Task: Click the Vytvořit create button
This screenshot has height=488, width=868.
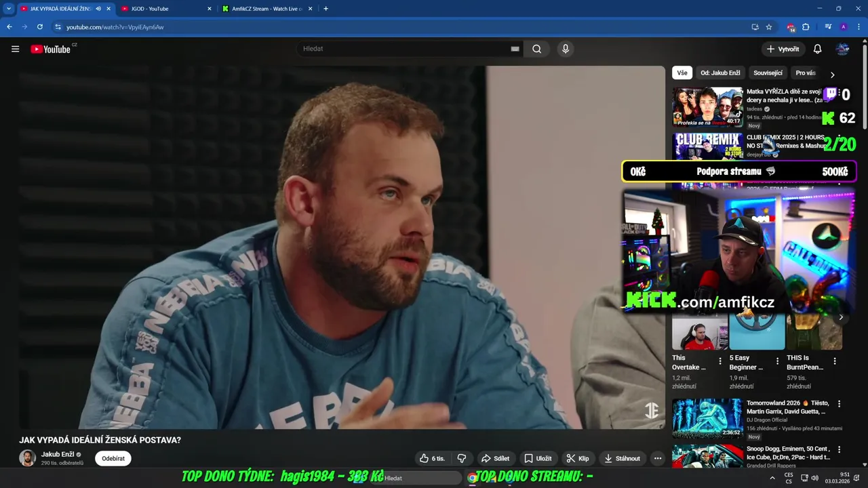Action: click(783, 49)
